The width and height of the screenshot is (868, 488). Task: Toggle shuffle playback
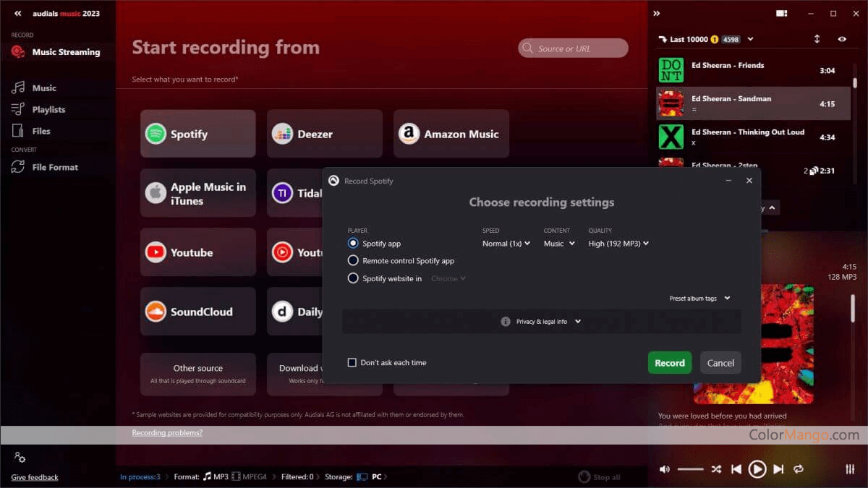(x=716, y=469)
